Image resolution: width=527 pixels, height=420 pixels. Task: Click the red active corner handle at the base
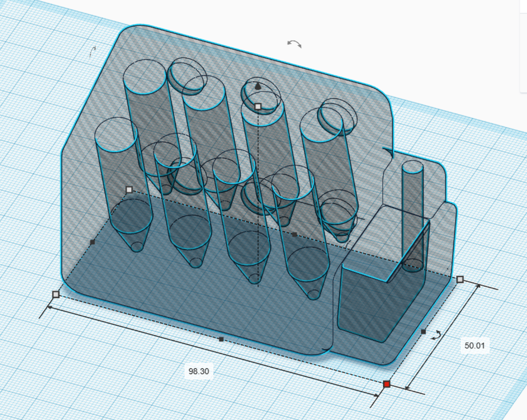coord(388,383)
